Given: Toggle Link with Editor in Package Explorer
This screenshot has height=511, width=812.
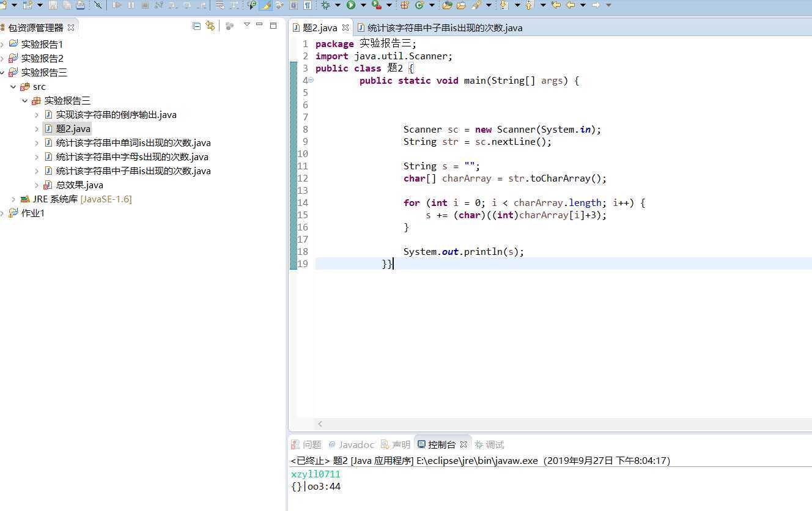Looking at the screenshot, I should tap(210, 26).
